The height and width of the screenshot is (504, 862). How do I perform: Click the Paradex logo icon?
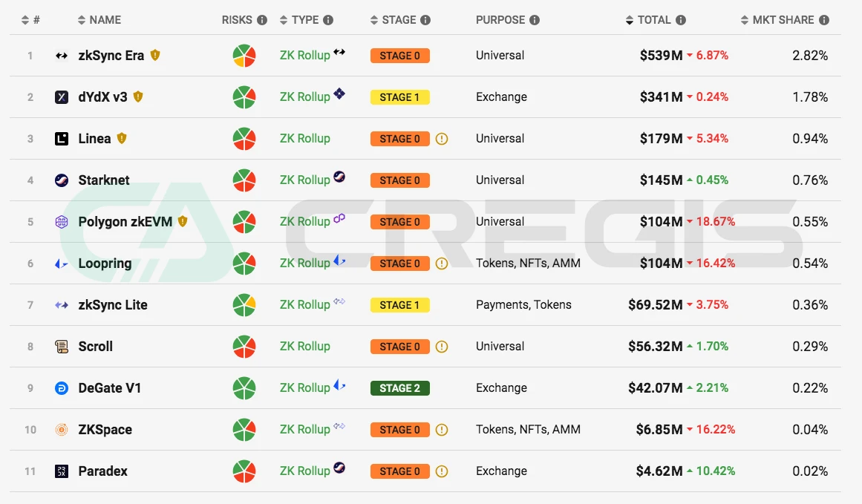pos(62,471)
